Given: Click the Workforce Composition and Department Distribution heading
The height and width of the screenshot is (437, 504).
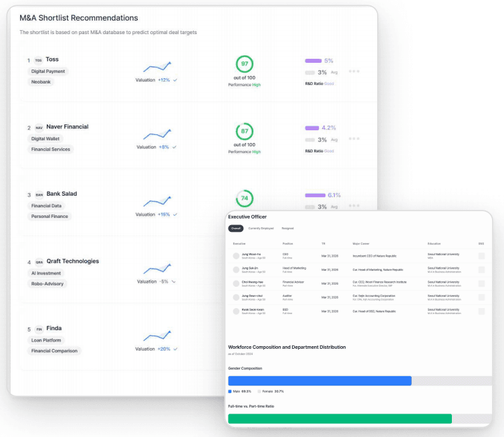Looking at the screenshot, I should pos(287,347).
